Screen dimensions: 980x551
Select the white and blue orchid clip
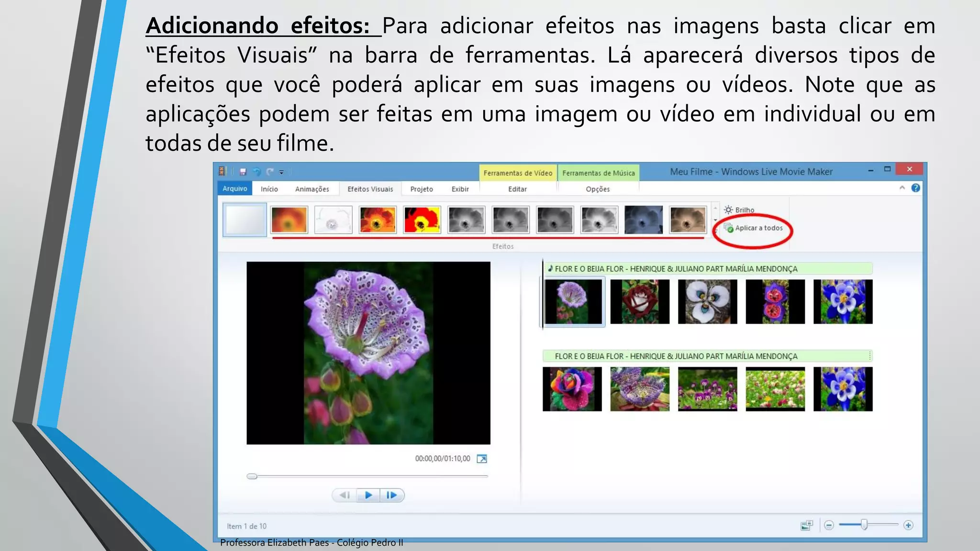click(x=708, y=302)
